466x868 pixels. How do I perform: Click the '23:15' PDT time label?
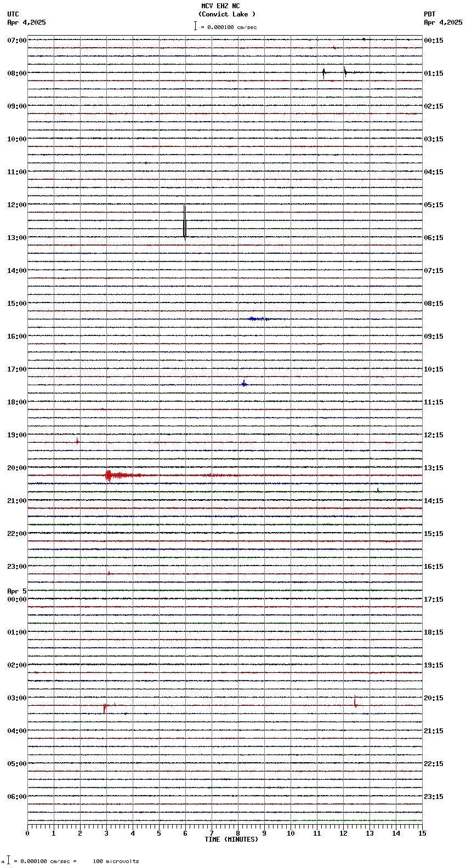434,797
